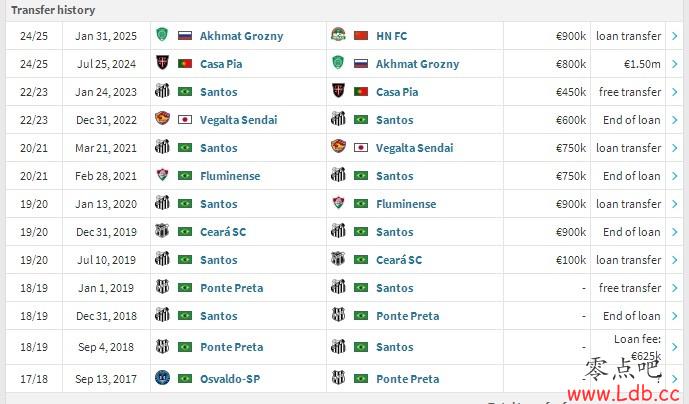Click Portugal flag beside Casa Pia, Jan 2023
The image size is (689, 404).
[x=361, y=92]
